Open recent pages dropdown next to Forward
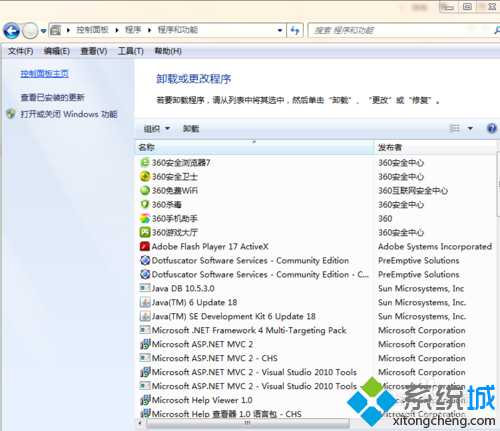Screen dimensions: 500x431 43,31
